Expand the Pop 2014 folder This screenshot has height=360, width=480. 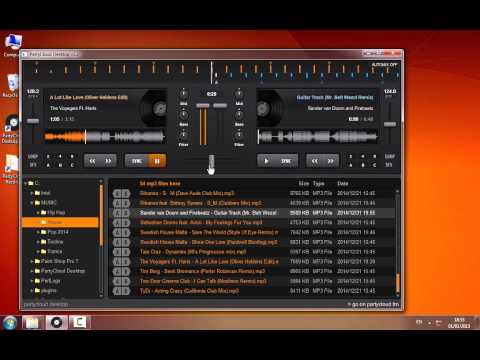point(38,232)
